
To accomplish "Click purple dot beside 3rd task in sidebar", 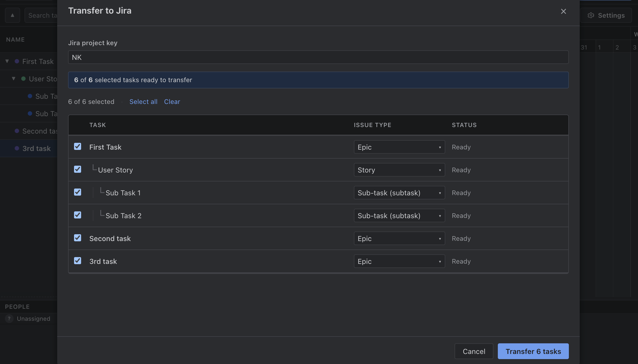I will (17, 149).
